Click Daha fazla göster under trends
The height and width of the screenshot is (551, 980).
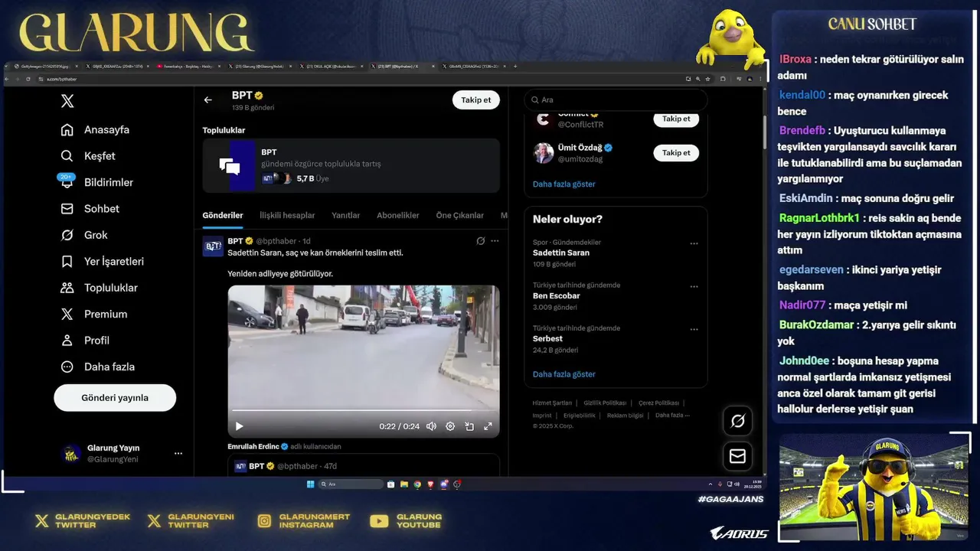(563, 374)
